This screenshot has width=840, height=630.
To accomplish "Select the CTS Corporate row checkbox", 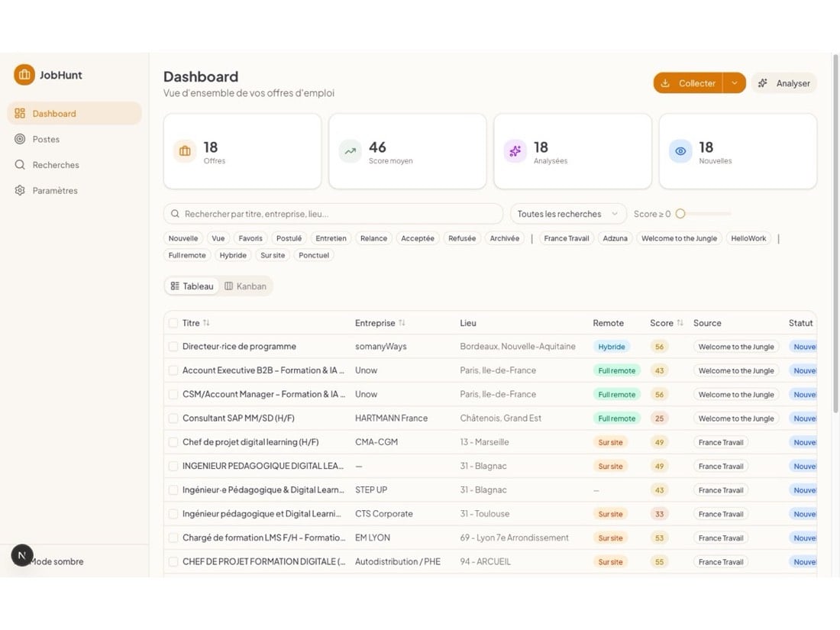I will 173,514.
